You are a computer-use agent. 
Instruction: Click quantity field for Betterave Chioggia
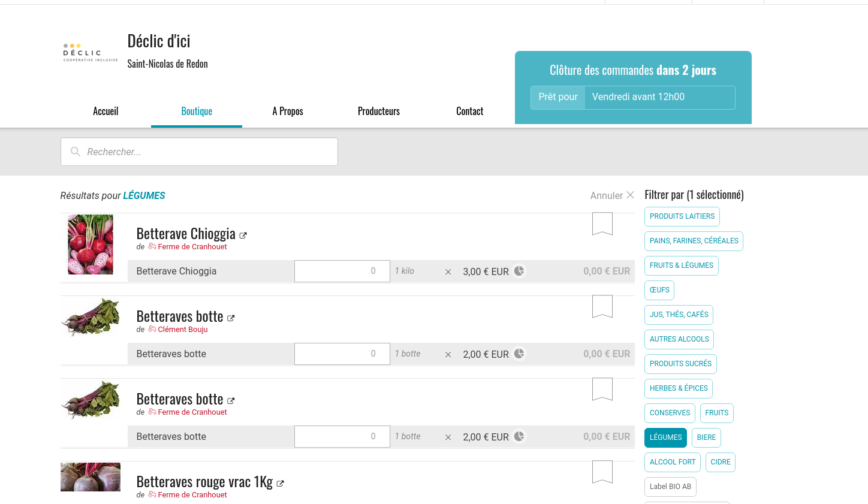[x=342, y=271]
